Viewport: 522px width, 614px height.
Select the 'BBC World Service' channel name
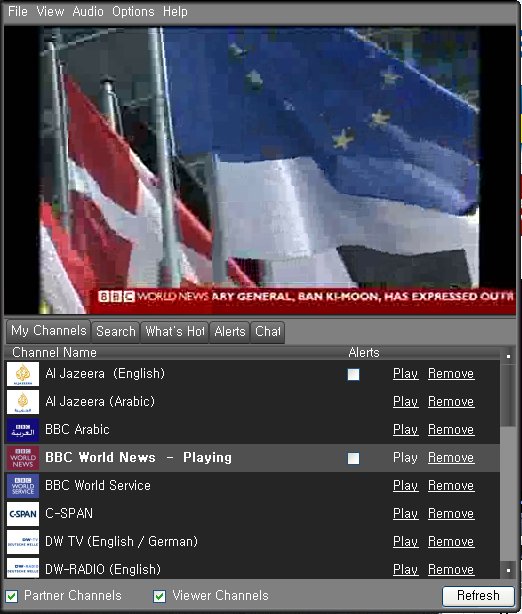click(98, 486)
